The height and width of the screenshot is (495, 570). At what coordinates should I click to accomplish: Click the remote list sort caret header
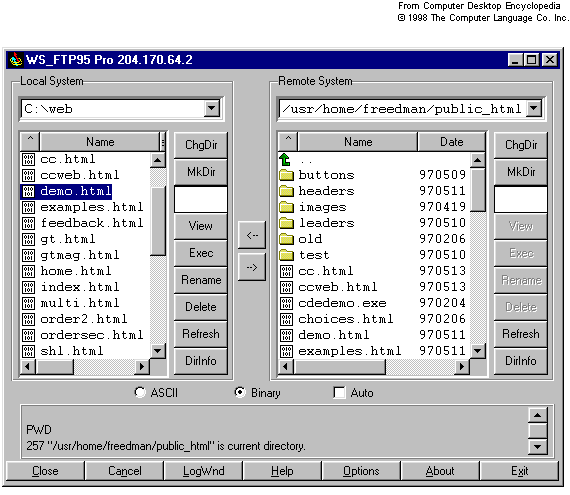pos(288,141)
